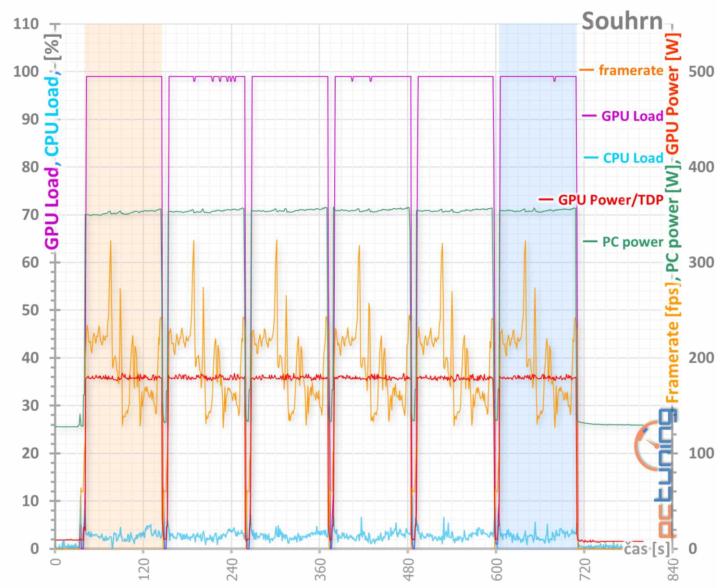Click the time axis tick 720

point(585,569)
